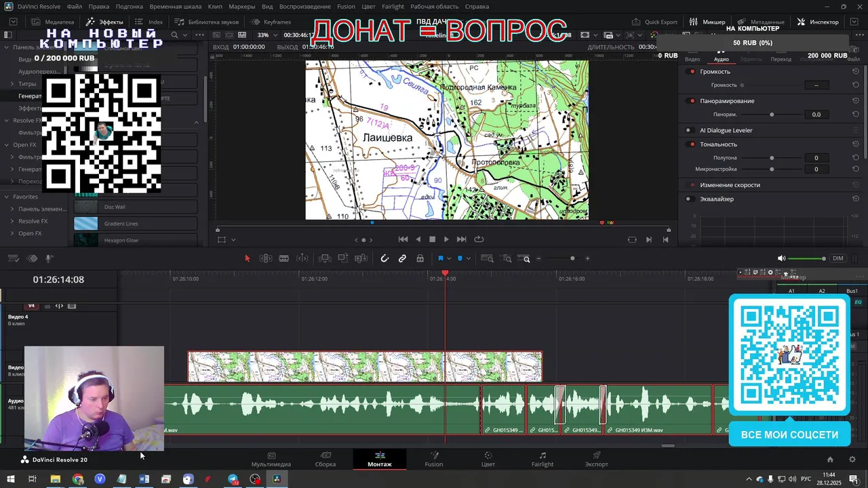Open the flag color dropdown arrow
Viewport: 868px width, 488px height.
click(x=449, y=259)
